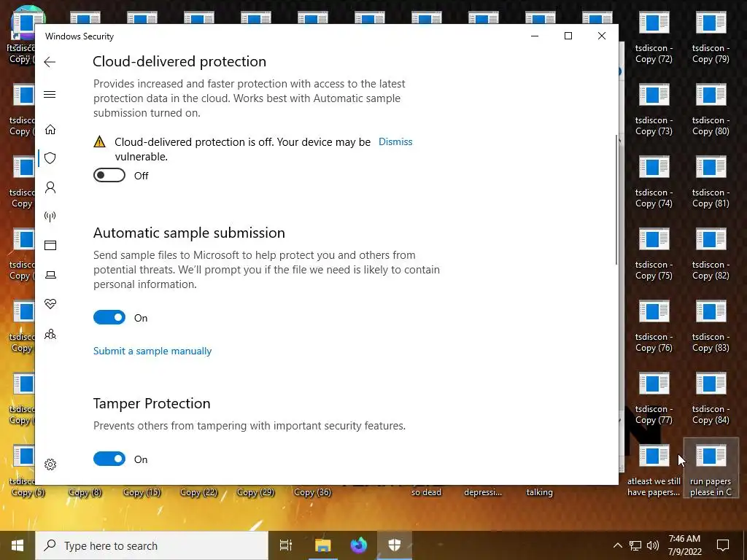This screenshot has width=747, height=560.
Task: Turn off Tamper Protection toggle
Action: click(109, 459)
